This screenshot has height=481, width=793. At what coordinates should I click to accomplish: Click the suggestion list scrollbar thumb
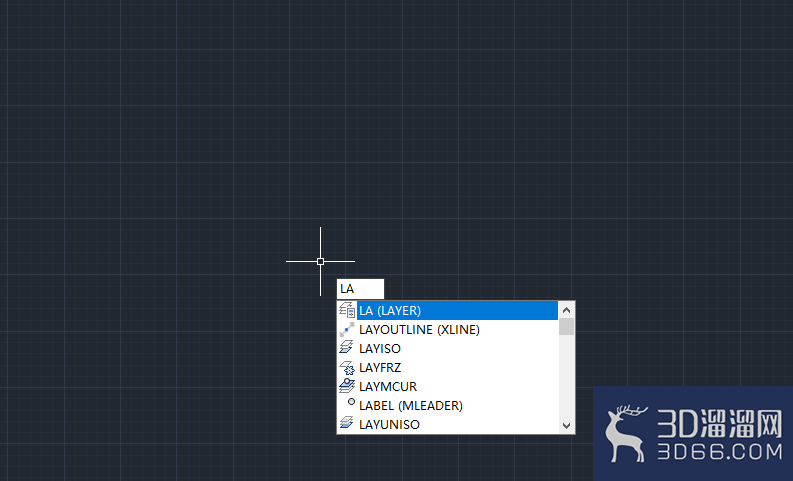[x=566, y=326]
